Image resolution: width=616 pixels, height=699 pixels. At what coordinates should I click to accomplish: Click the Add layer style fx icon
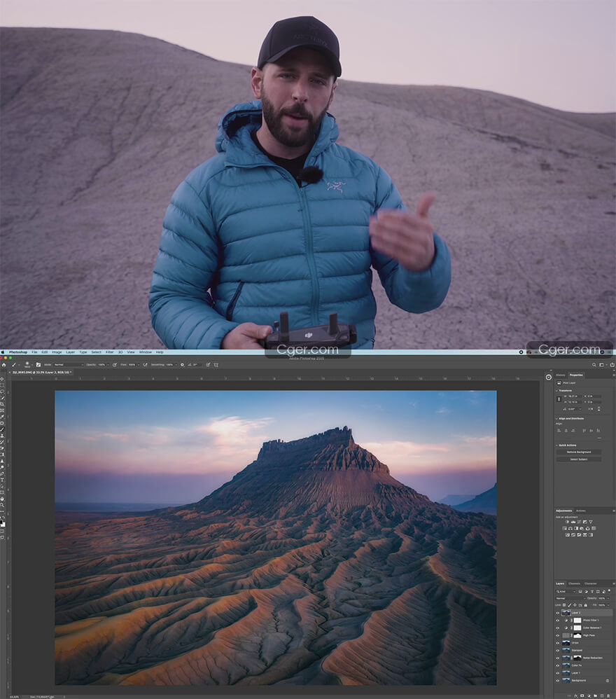pyautogui.click(x=576, y=695)
